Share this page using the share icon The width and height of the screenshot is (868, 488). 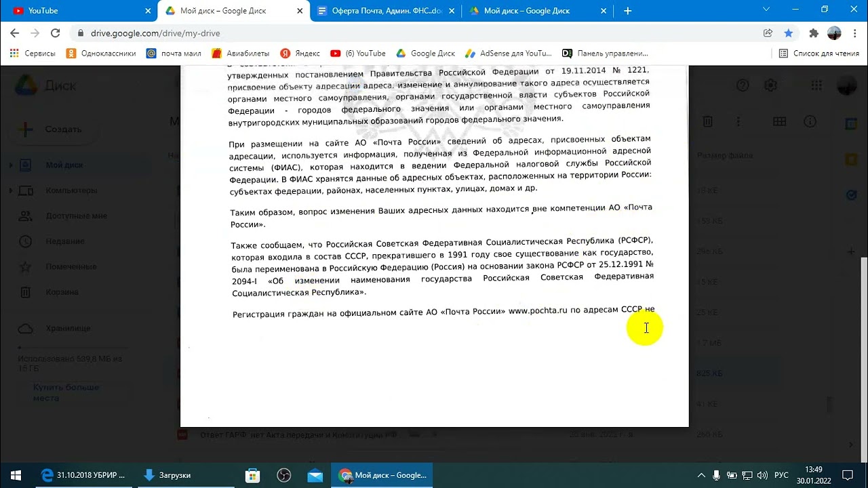[x=768, y=33]
